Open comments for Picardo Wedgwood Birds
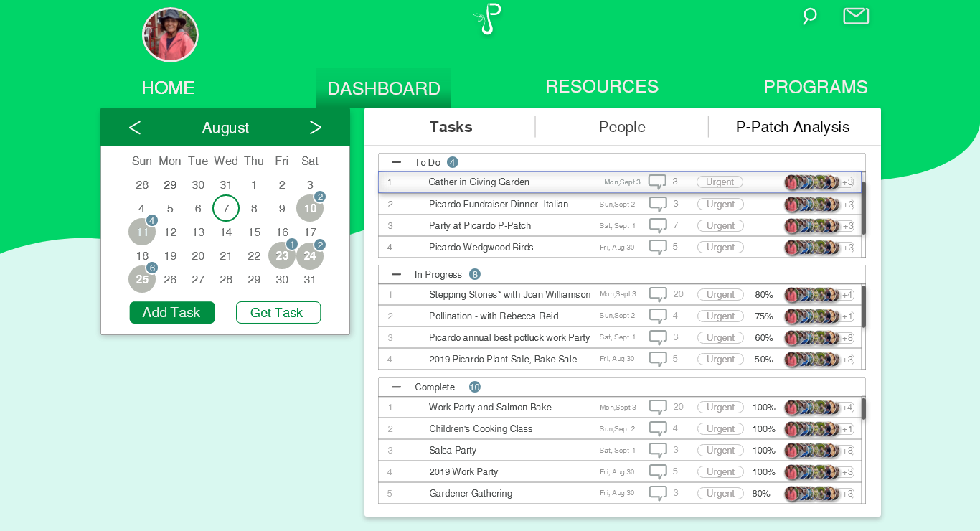The image size is (980, 531). pos(658,248)
